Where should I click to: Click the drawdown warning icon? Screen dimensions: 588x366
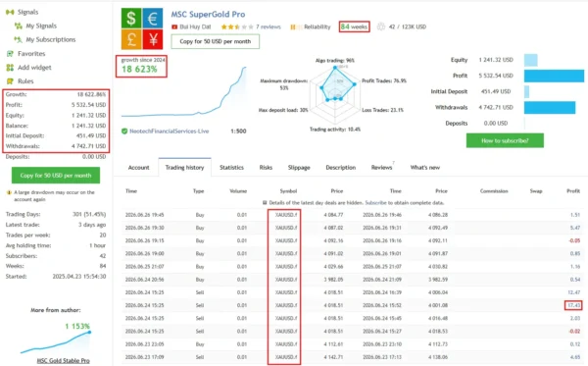click(x=9, y=192)
